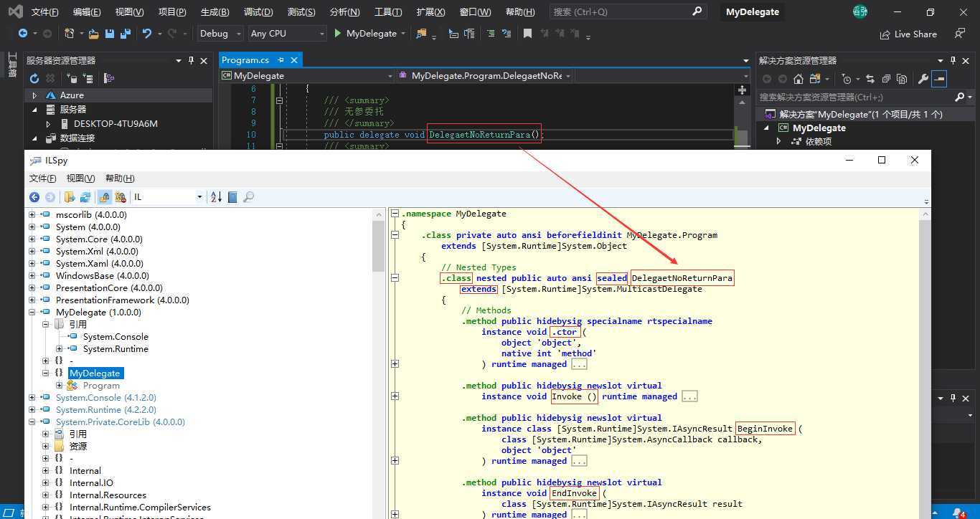Viewport: 980px width, 519px height.
Task: Collapse the summary comment on editor line 7
Action: (x=280, y=100)
